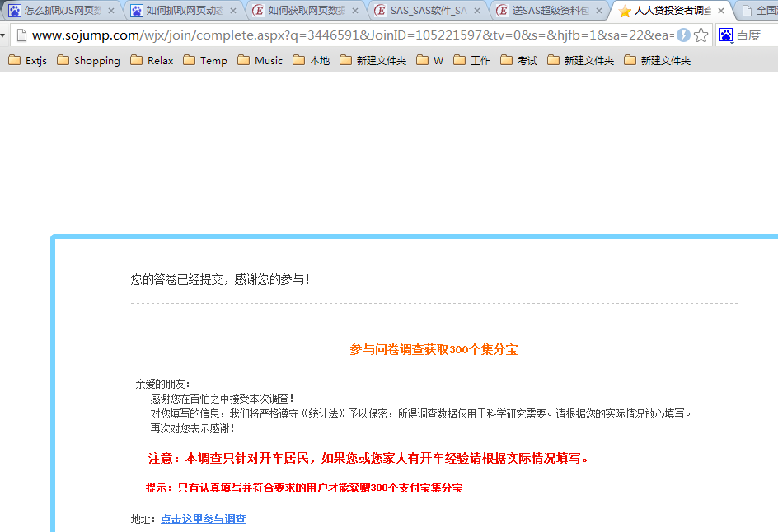
Task: Open the last 新建文件夹 bookmarks folder
Action: click(x=658, y=60)
